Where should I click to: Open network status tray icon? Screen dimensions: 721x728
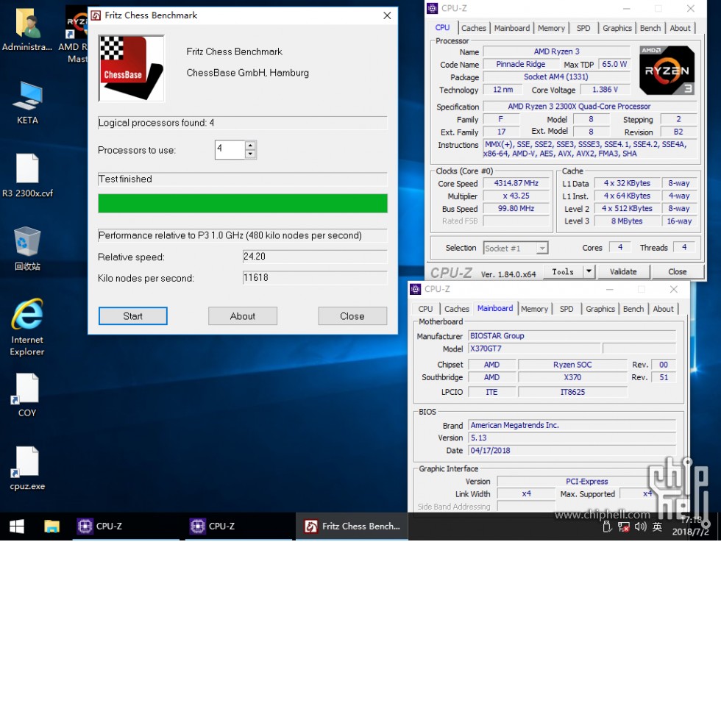click(623, 527)
